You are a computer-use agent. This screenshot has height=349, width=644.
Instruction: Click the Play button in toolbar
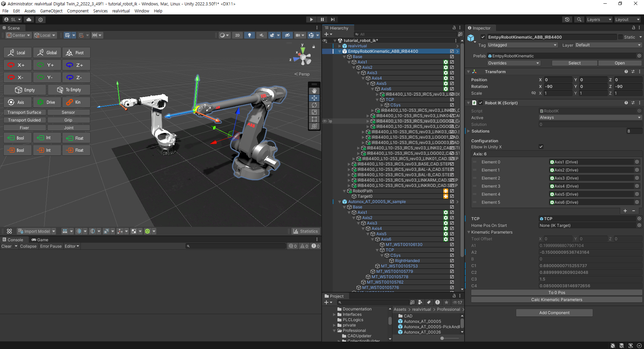[311, 19]
